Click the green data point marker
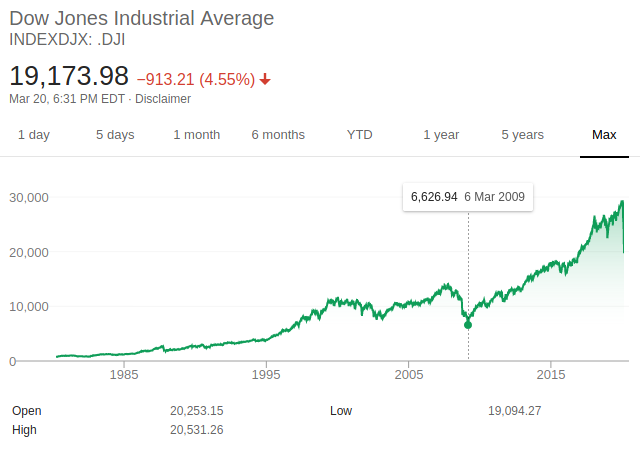 click(x=468, y=324)
